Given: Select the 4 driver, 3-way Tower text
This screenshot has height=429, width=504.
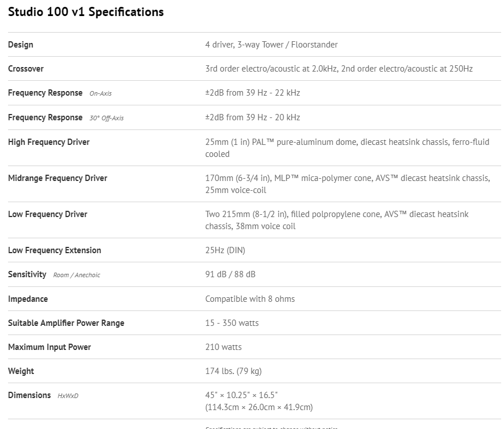Looking at the screenshot, I should 271,45.
